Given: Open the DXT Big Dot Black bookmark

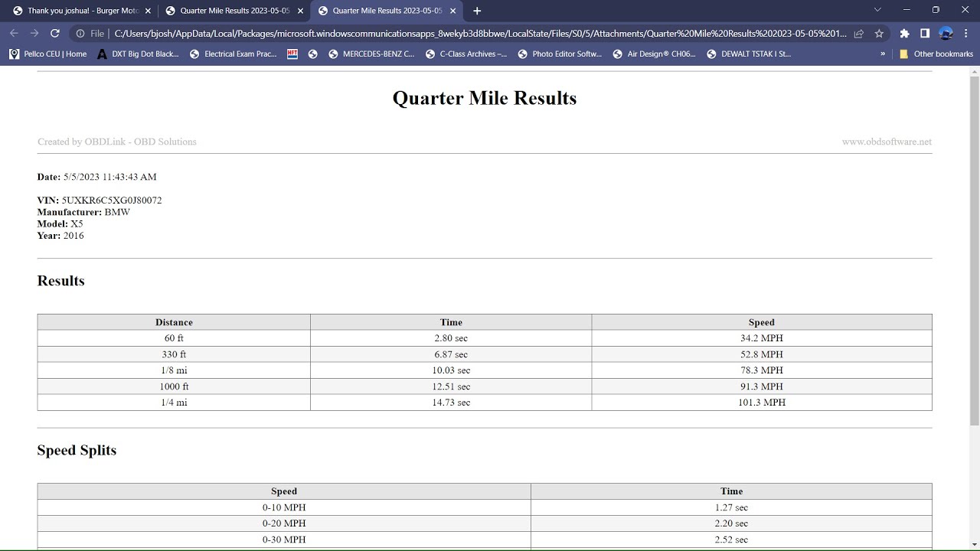Looking at the screenshot, I should pyautogui.click(x=138, y=54).
